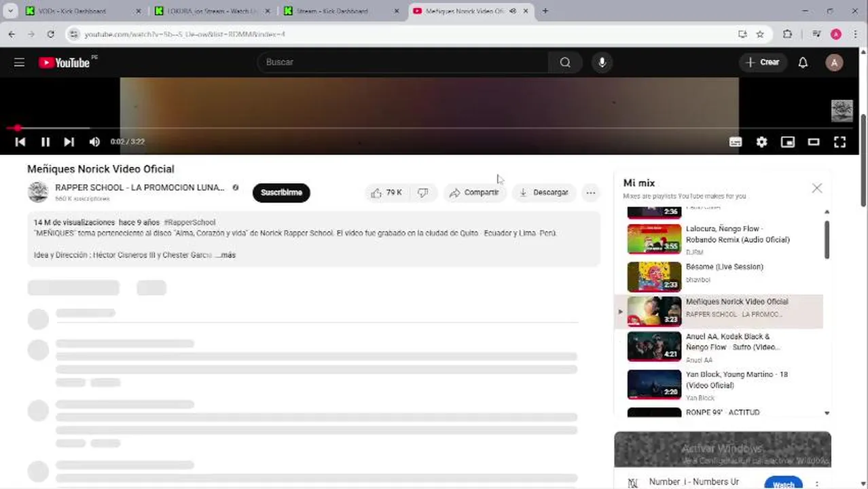Enter fullscreen mode
This screenshot has width=868, height=489.
pyautogui.click(x=840, y=142)
